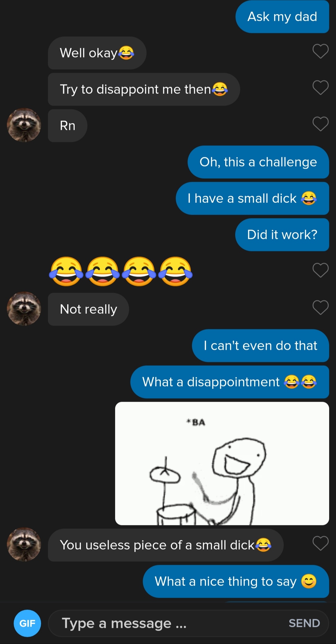Click the SEND button
Image resolution: width=336 pixels, height=644 pixels.
point(304,623)
